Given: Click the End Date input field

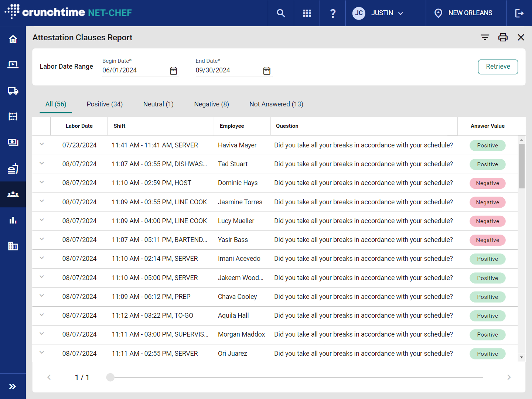Looking at the screenshot, I should coord(227,70).
